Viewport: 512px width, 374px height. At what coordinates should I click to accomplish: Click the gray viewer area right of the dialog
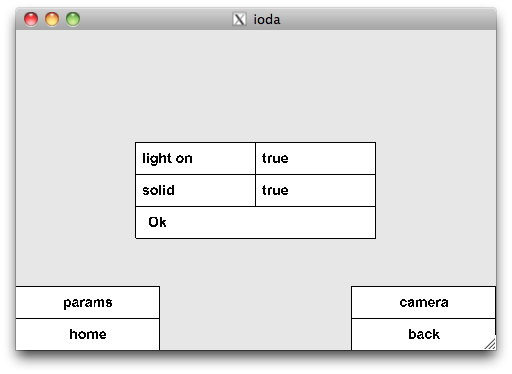coord(436,190)
